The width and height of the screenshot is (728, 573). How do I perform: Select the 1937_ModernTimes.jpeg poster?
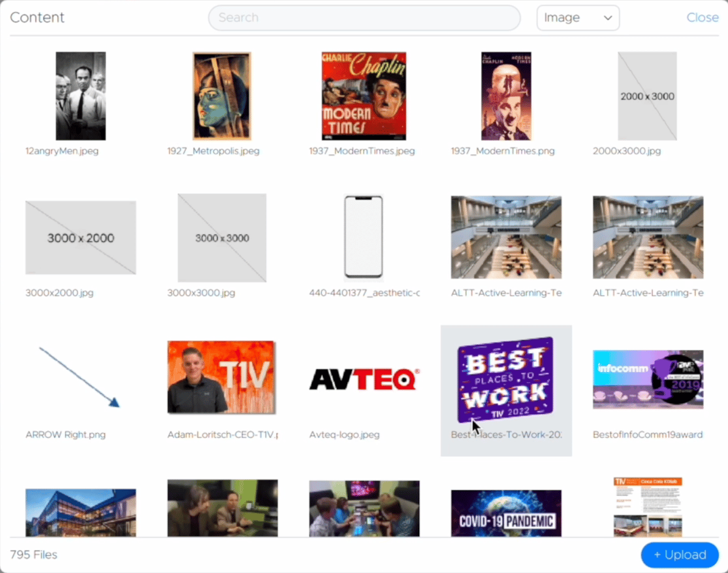pyautogui.click(x=364, y=96)
